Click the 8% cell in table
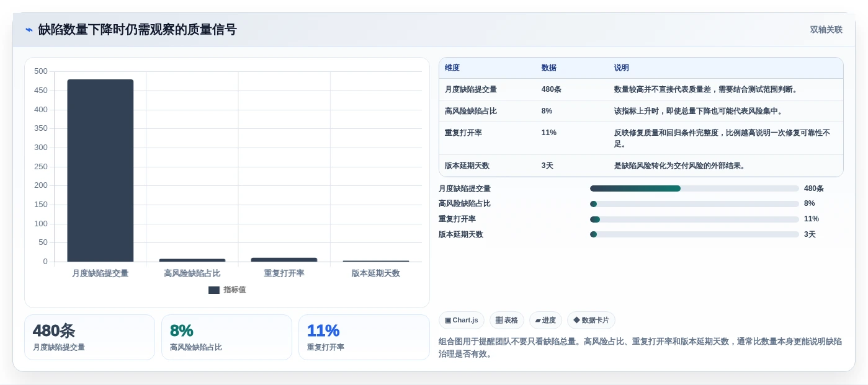 (x=547, y=111)
